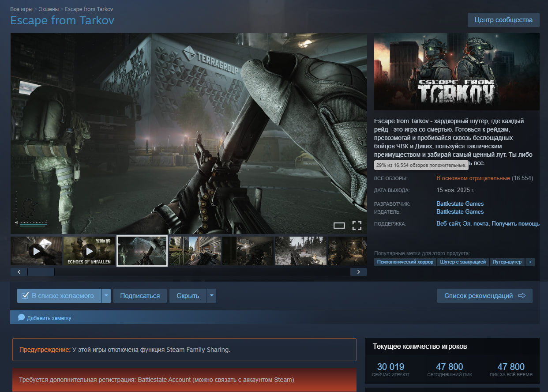Go to 'Все игры' breadcrumb link
Screen dimensions: 548x392
click(x=21, y=9)
